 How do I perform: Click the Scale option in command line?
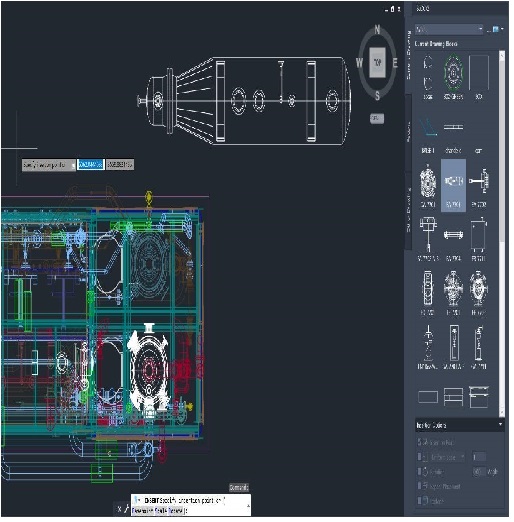point(160,510)
